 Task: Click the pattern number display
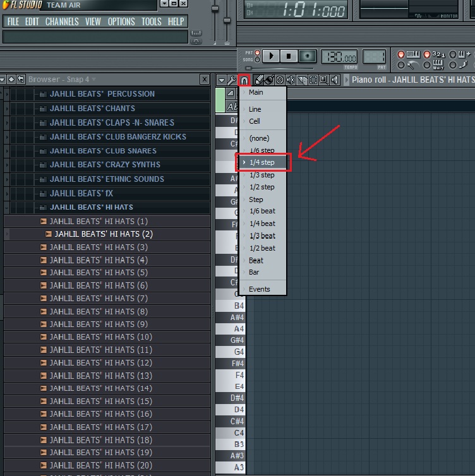[x=374, y=57]
